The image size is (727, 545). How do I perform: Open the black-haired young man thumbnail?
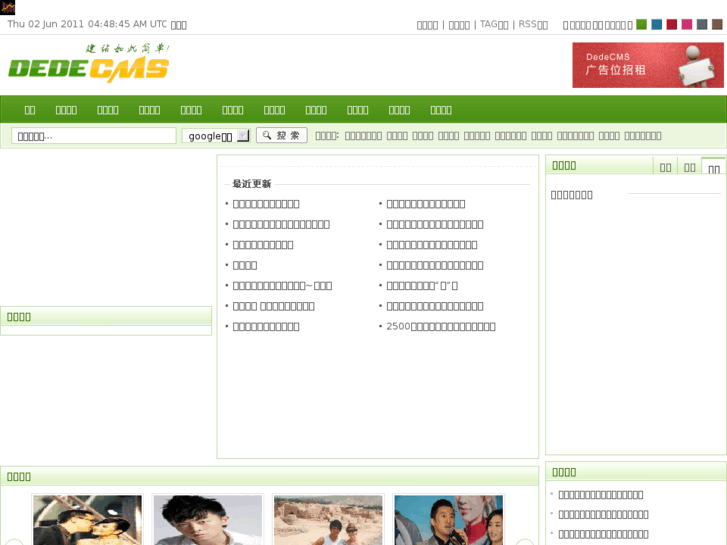click(208, 519)
